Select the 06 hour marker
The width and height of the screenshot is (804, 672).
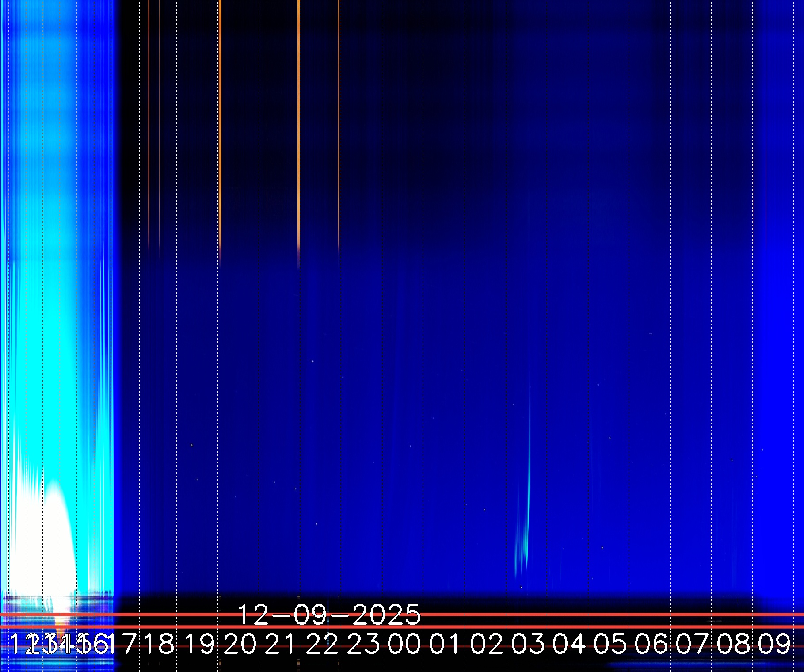651,644
